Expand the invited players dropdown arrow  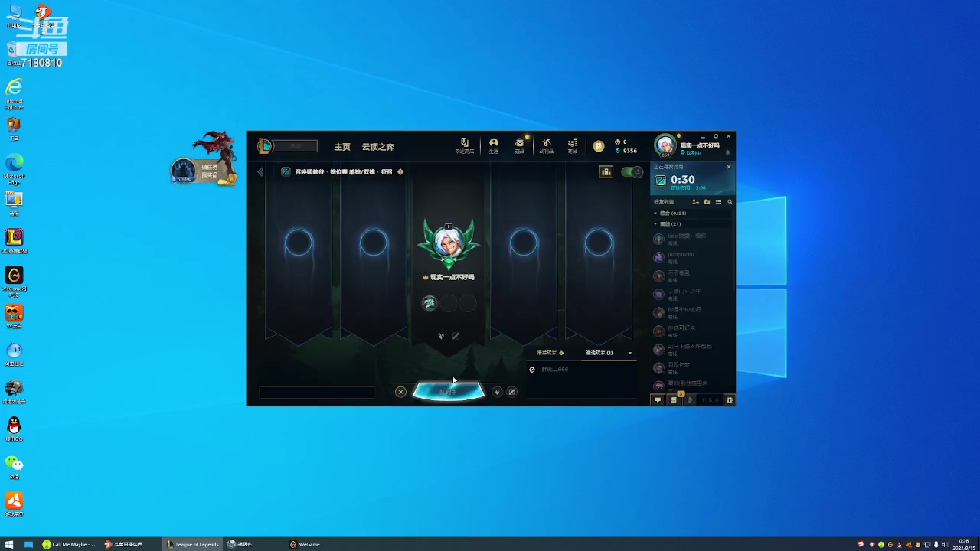pyautogui.click(x=630, y=353)
